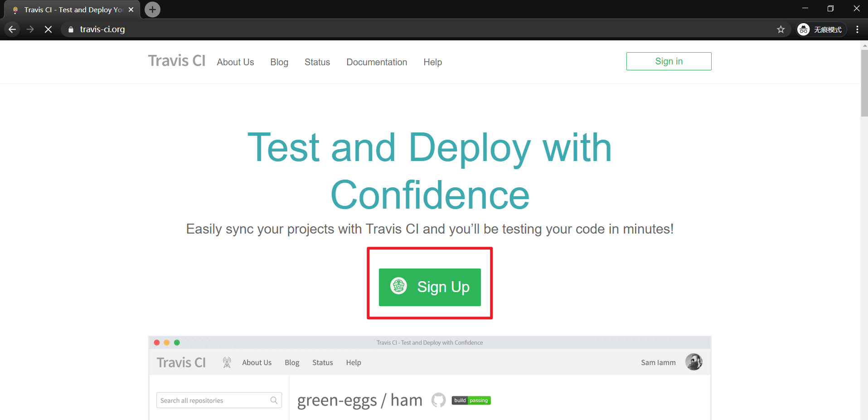Click the GitHub octocat icon beside ham
Image resolution: width=868 pixels, height=420 pixels.
(x=438, y=400)
